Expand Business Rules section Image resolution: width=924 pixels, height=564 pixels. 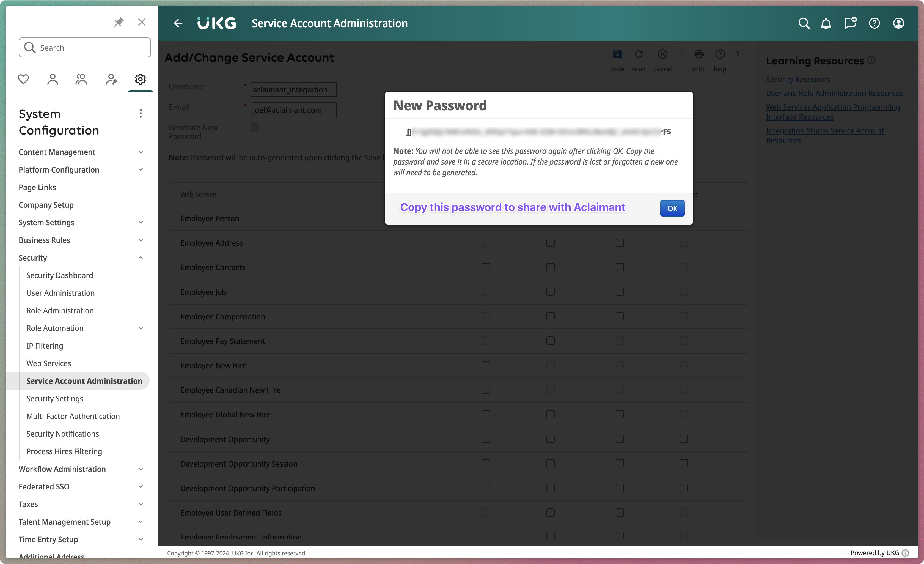click(x=141, y=240)
